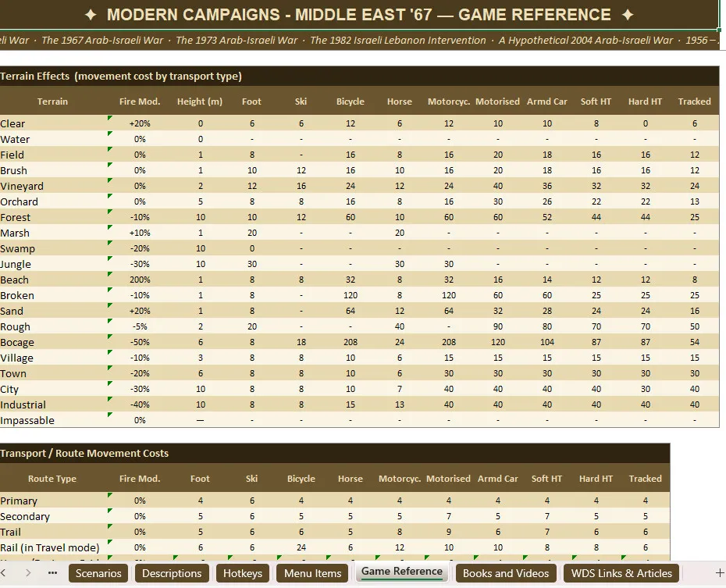Image resolution: width=726 pixels, height=588 pixels.
Task: Show hidden sheet tabs via ellipsis
Action: coord(53,573)
